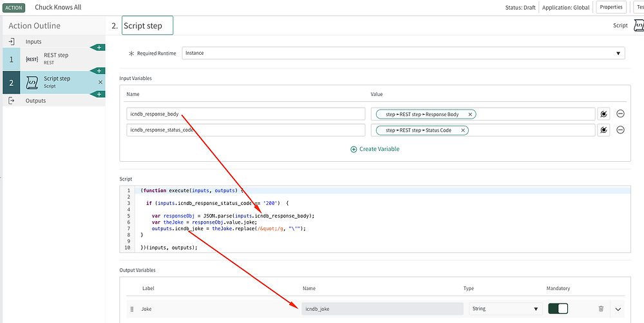Add a step between REST and Script steps

tap(99, 71)
